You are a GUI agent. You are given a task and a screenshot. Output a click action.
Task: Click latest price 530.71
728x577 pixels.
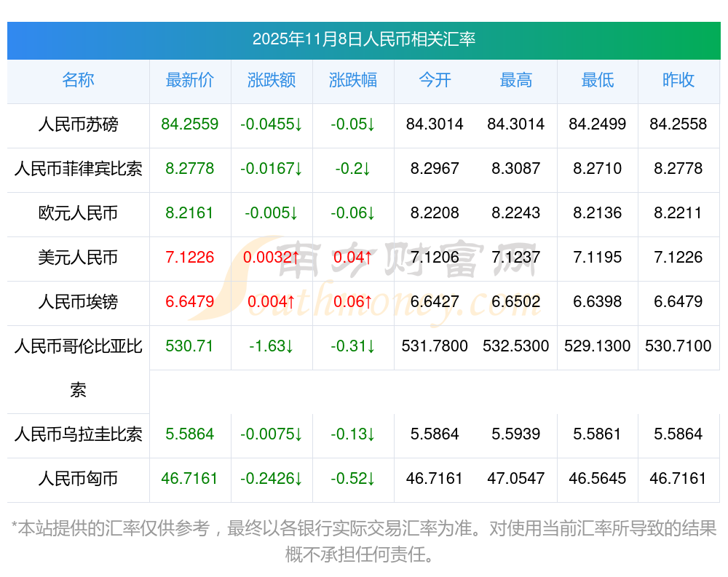(189, 346)
